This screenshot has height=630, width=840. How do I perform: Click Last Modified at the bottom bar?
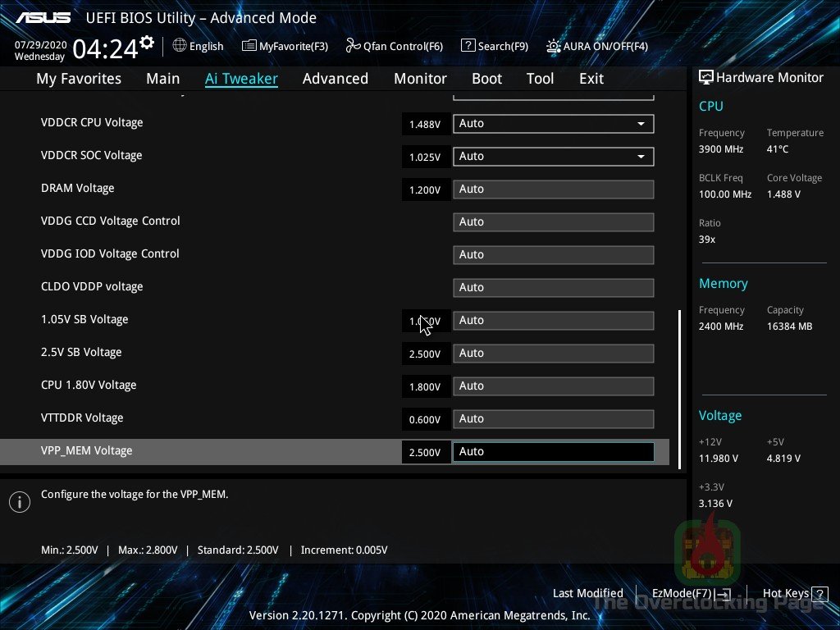pos(587,592)
